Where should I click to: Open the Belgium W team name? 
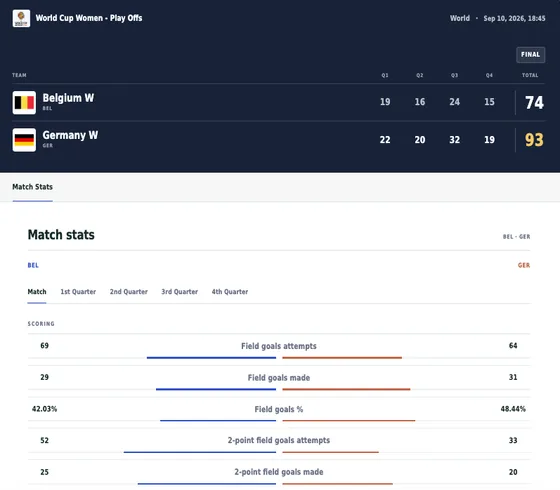tap(68, 98)
